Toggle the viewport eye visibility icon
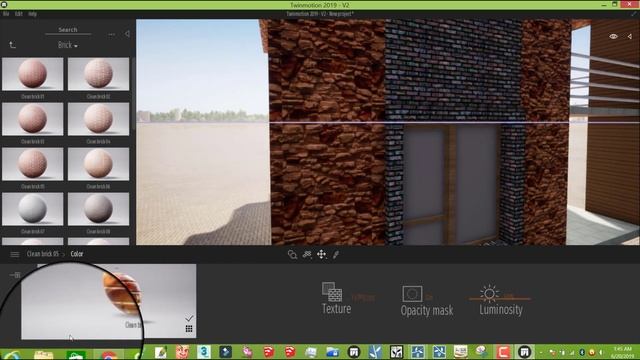The image size is (640, 360). (613, 36)
